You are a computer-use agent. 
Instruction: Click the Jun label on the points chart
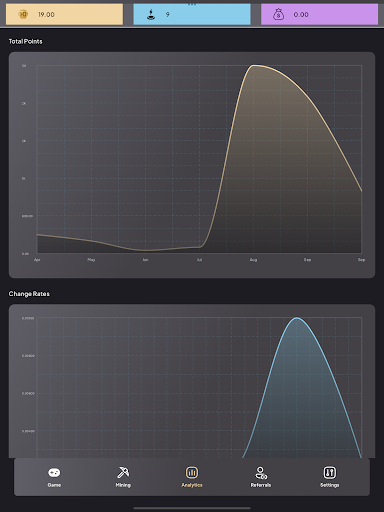(x=145, y=260)
